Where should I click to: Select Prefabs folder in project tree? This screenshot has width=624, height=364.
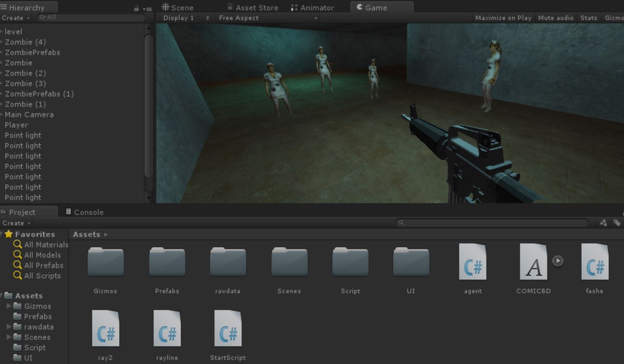(x=33, y=316)
